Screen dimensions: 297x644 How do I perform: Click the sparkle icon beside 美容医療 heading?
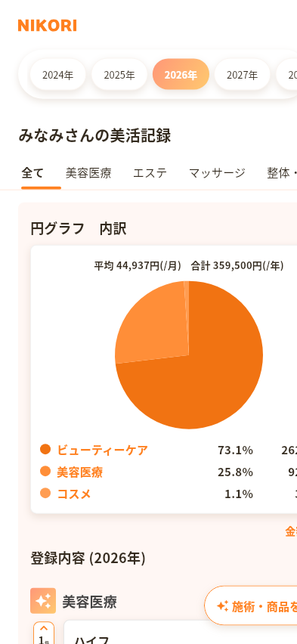pyautogui.click(x=43, y=600)
